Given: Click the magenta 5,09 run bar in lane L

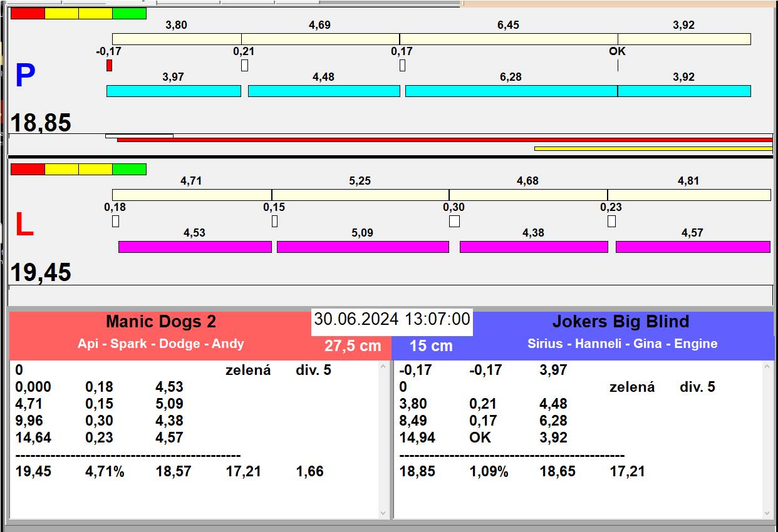Looking at the screenshot, I should point(362,247).
